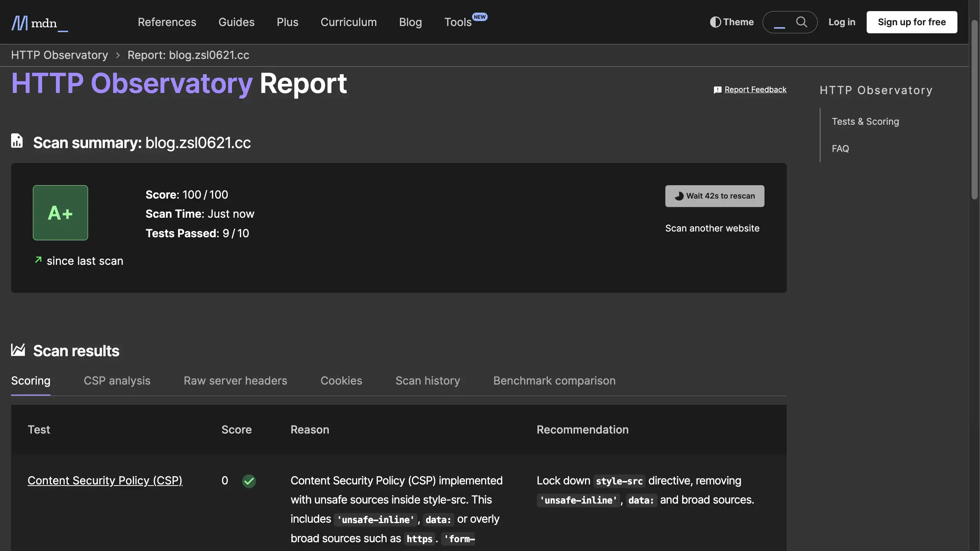980x551 pixels.
Task: Click the upward trend arrow icon
Action: coord(38,260)
